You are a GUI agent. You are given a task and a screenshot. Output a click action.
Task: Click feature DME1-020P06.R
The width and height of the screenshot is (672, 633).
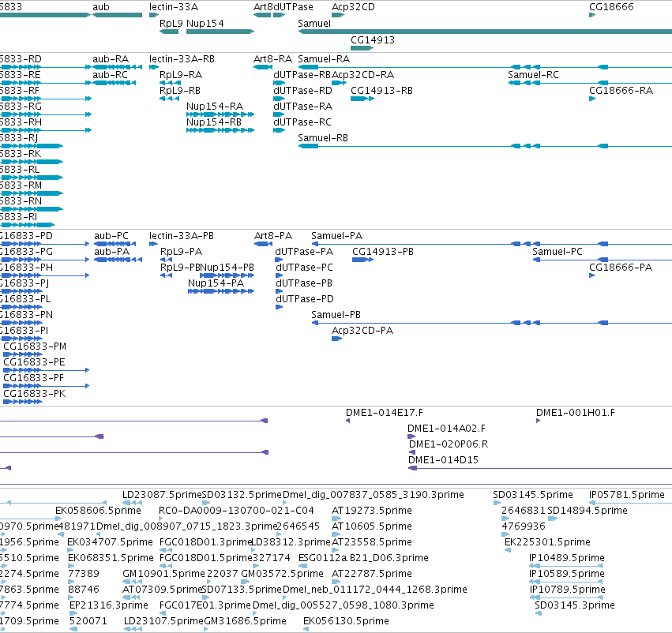pyautogui.click(x=449, y=444)
